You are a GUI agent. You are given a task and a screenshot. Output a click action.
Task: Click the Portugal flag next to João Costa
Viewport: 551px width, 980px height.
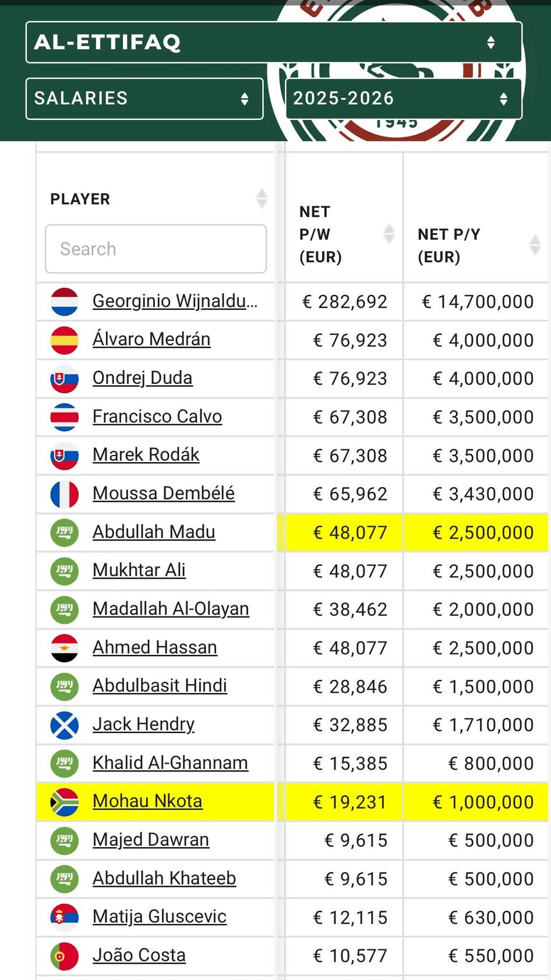click(x=64, y=956)
